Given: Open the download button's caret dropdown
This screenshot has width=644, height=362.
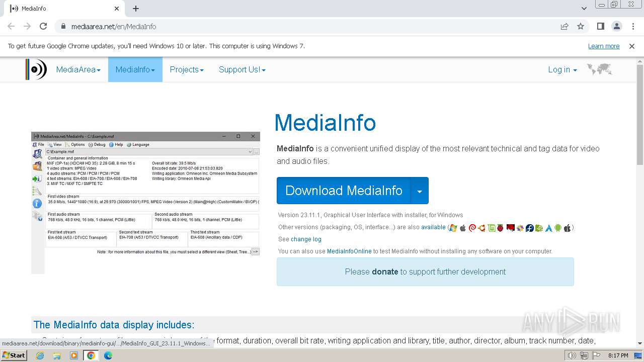Looking at the screenshot, I should (420, 191).
